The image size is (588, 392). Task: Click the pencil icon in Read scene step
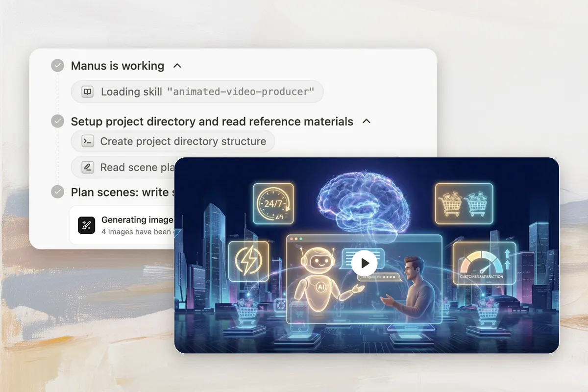tap(87, 168)
